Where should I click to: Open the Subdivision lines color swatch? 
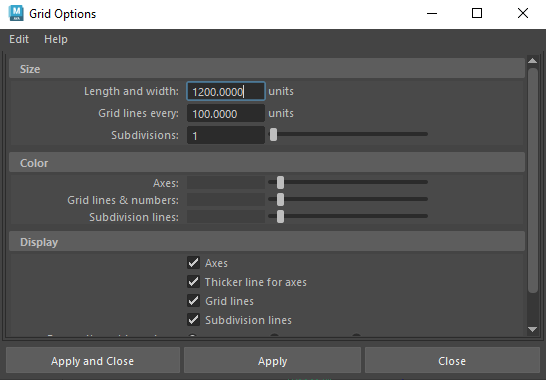pyautogui.click(x=226, y=217)
